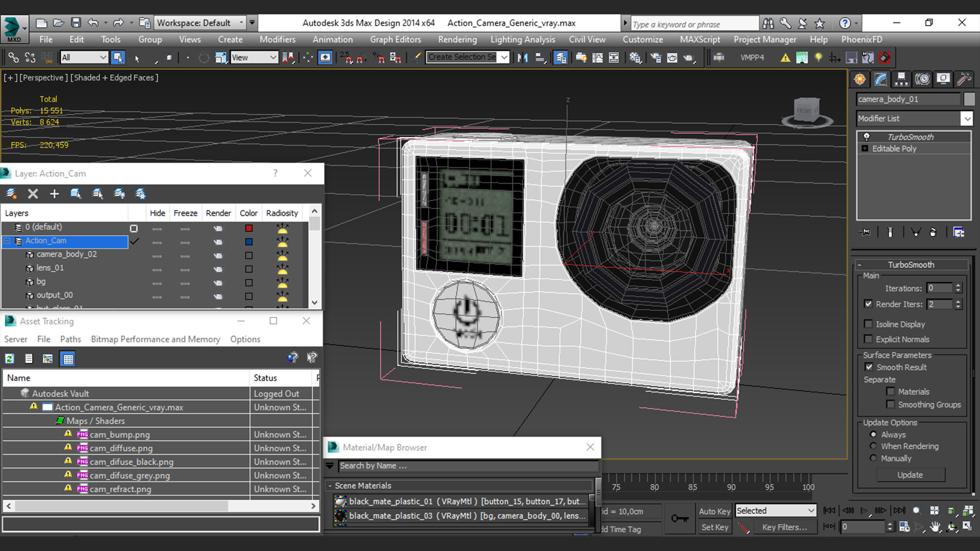Click Action_Cam layer color swatch

point(249,241)
